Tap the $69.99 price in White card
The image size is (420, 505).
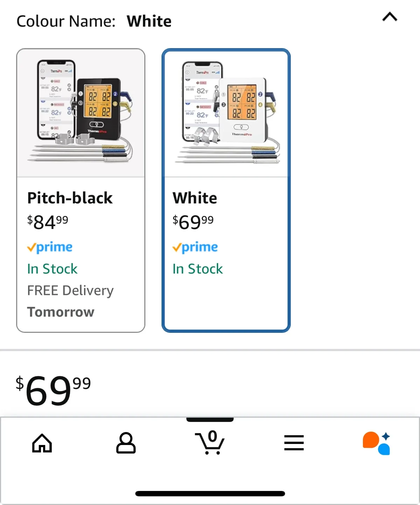(193, 222)
